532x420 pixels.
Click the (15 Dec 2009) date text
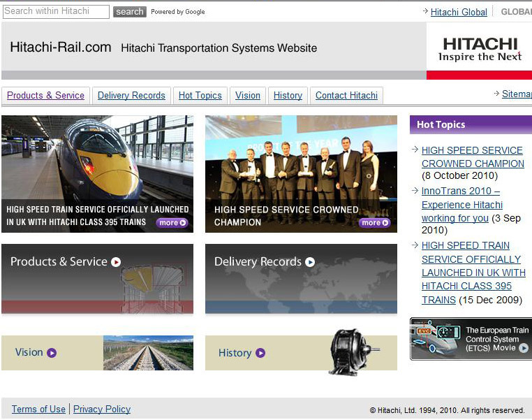pos(490,300)
